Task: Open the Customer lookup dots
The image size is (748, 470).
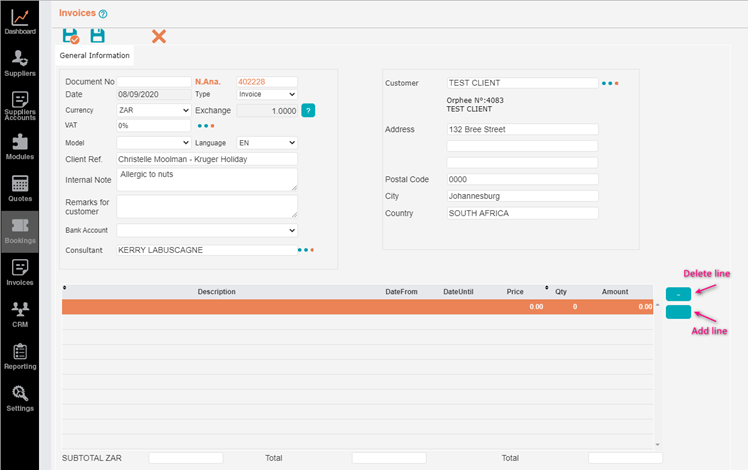Action: click(610, 83)
